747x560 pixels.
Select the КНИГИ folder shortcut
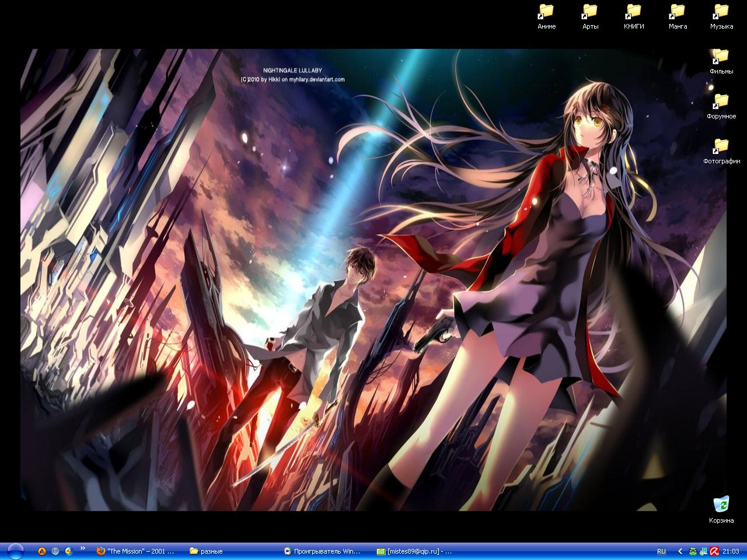point(634,16)
